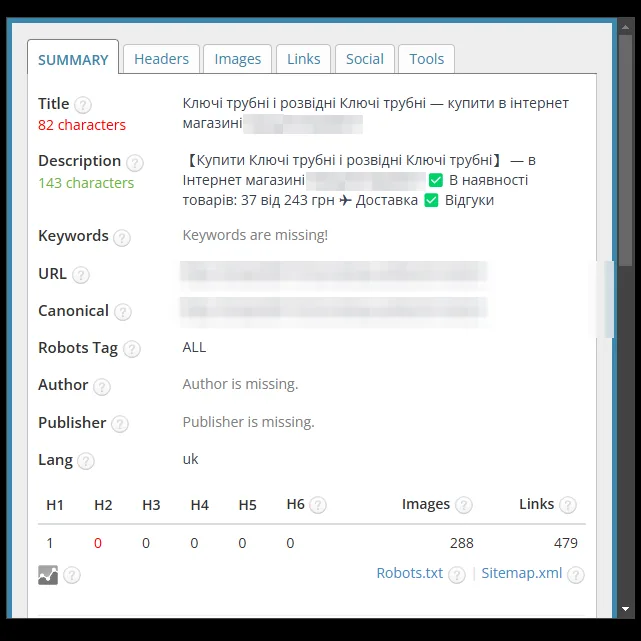Click the help icon next to Canonical

click(123, 312)
